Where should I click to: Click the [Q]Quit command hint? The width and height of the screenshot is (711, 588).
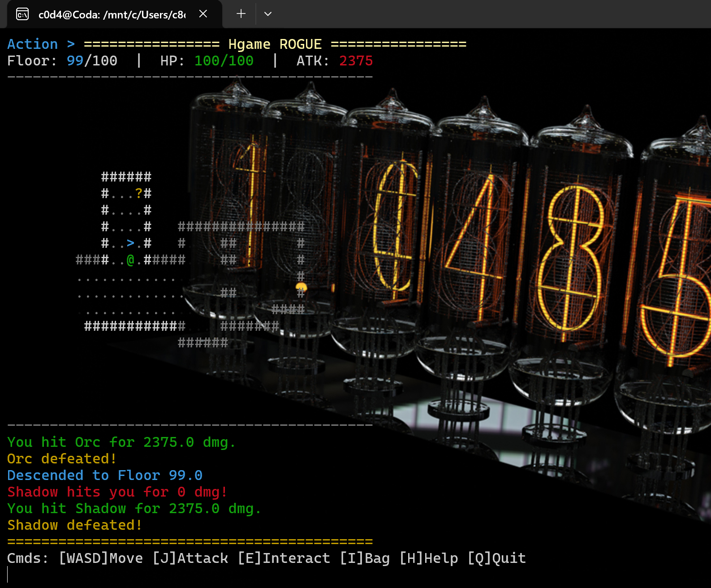496,558
